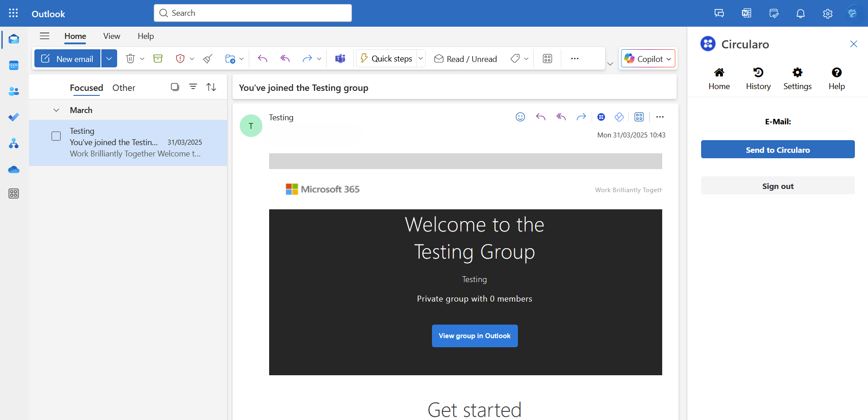The width and height of the screenshot is (868, 420).
Task: Open the View menu
Action: (x=111, y=36)
